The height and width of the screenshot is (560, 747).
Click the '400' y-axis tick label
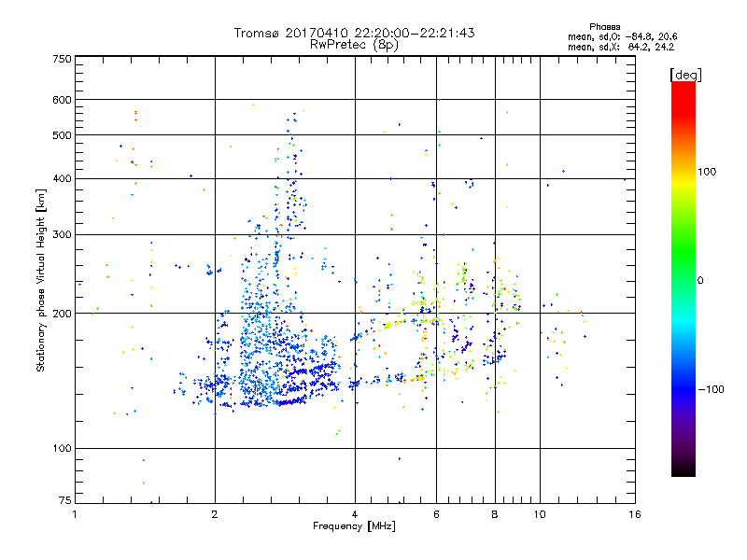click(x=63, y=179)
